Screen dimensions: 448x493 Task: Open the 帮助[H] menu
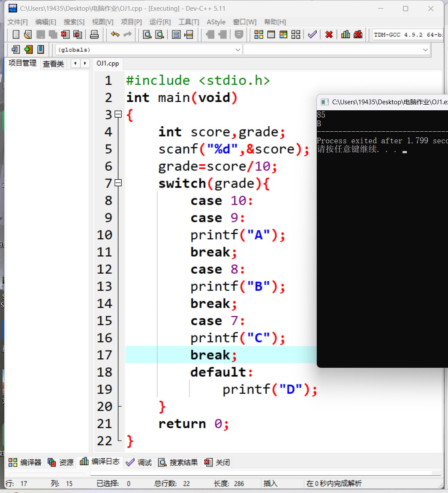[275, 22]
